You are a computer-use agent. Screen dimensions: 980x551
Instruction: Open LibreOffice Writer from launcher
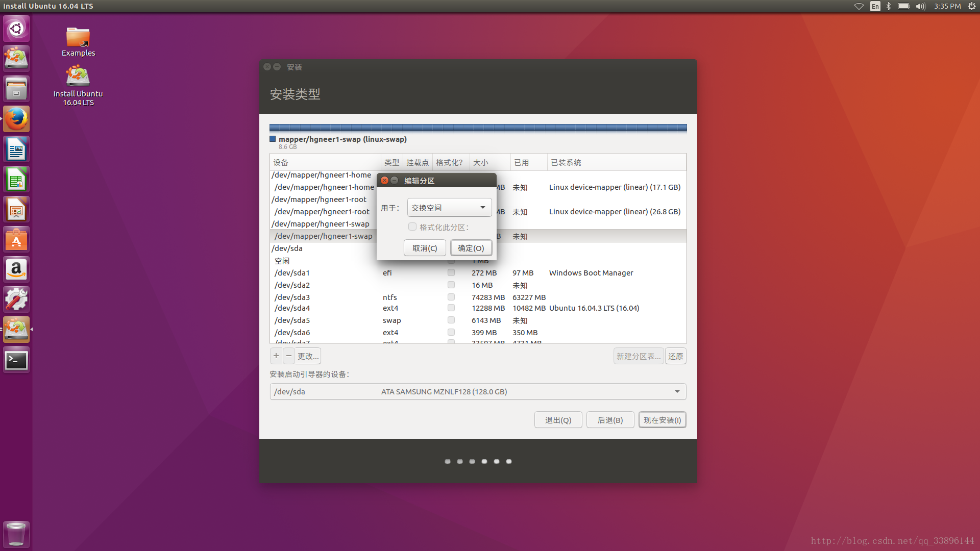coord(16,149)
